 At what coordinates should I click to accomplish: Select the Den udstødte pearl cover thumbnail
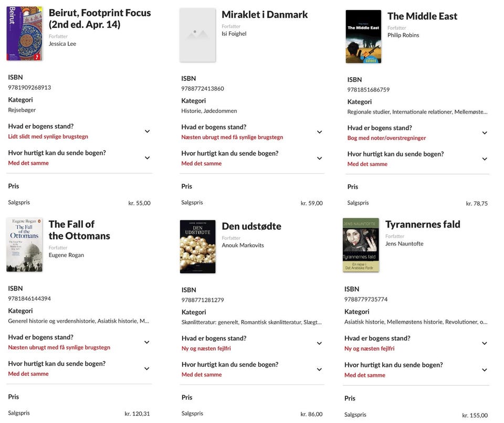[197, 246]
